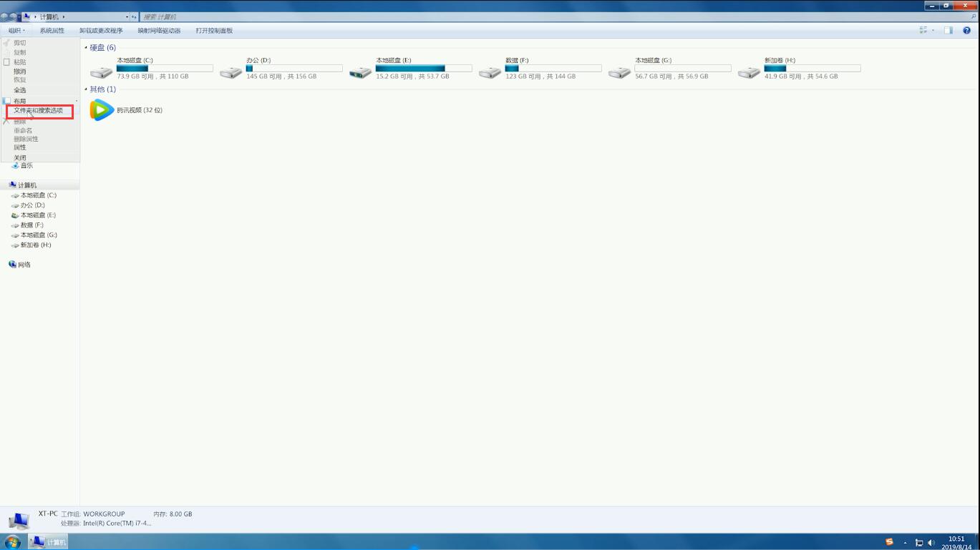Click 打开控制面板 in the toolbar
This screenshot has width=980, height=550.
(x=214, y=31)
